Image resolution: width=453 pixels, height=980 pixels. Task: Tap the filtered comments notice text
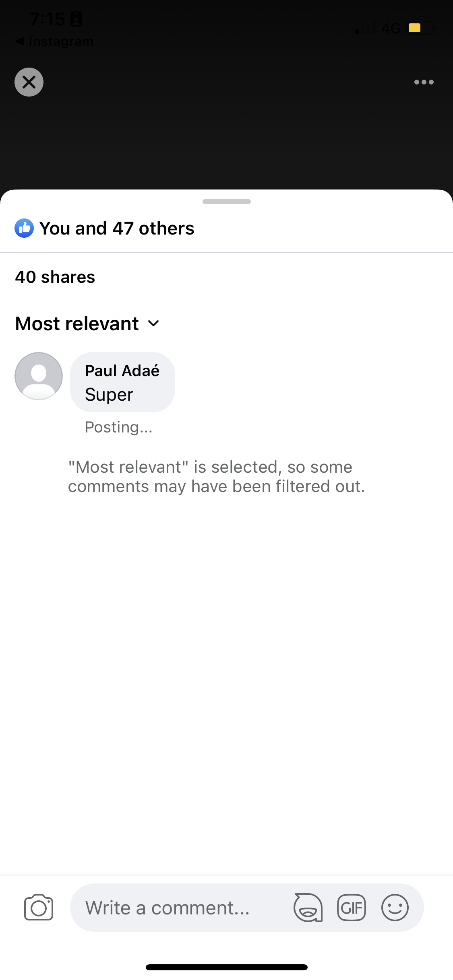pos(216,477)
